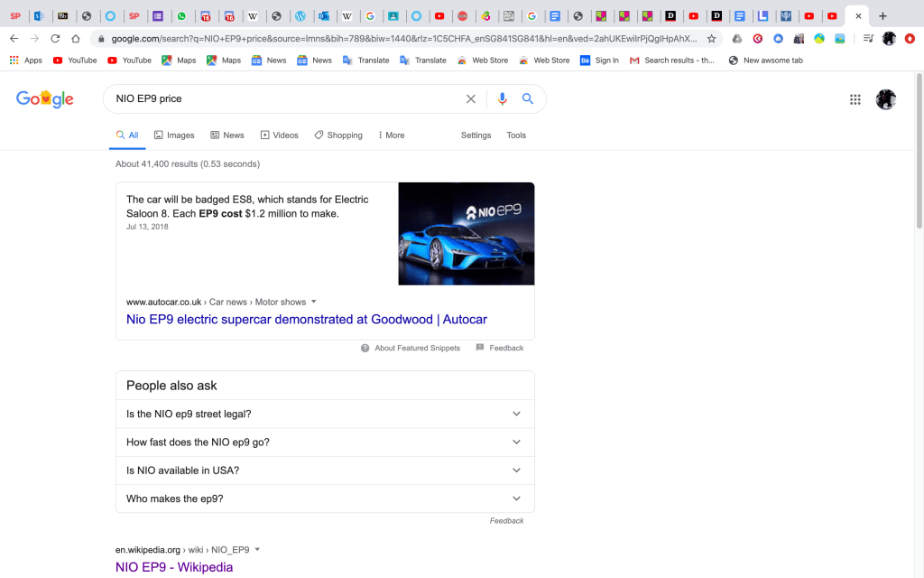Screen dimensions: 924x578
Task: Click the voice search microphone icon
Action: pos(503,99)
